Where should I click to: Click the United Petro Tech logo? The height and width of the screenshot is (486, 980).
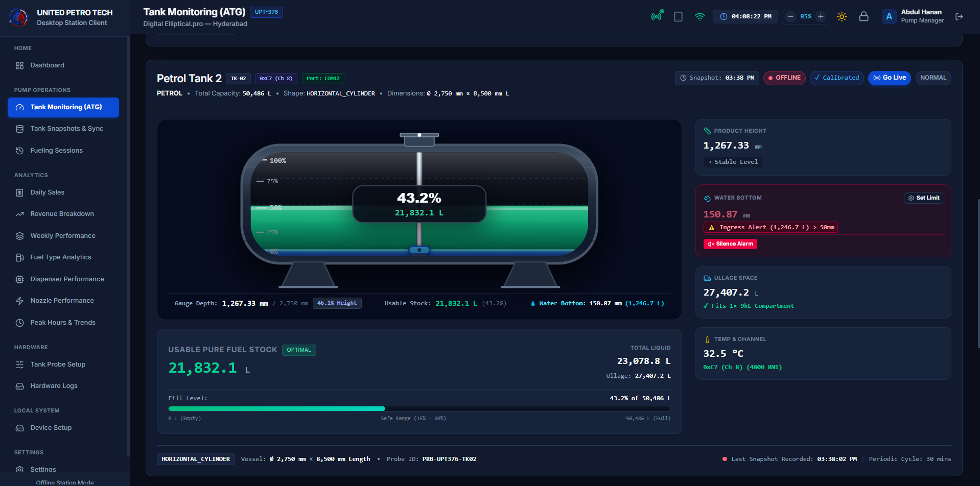tap(19, 17)
